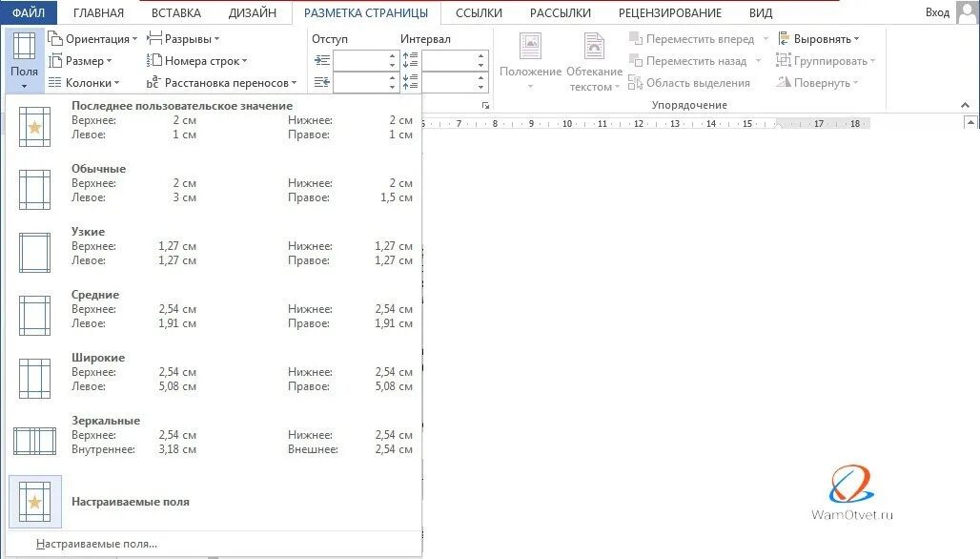Click the Переместить вперед icon
The image size is (980, 559).
pyautogui.click(x=636, y=39)
